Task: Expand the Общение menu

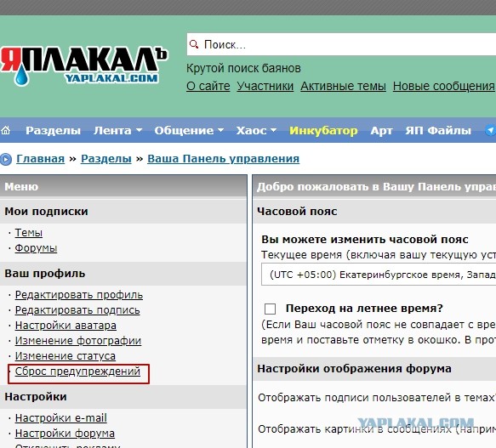Action: click(x=189, y=130)
